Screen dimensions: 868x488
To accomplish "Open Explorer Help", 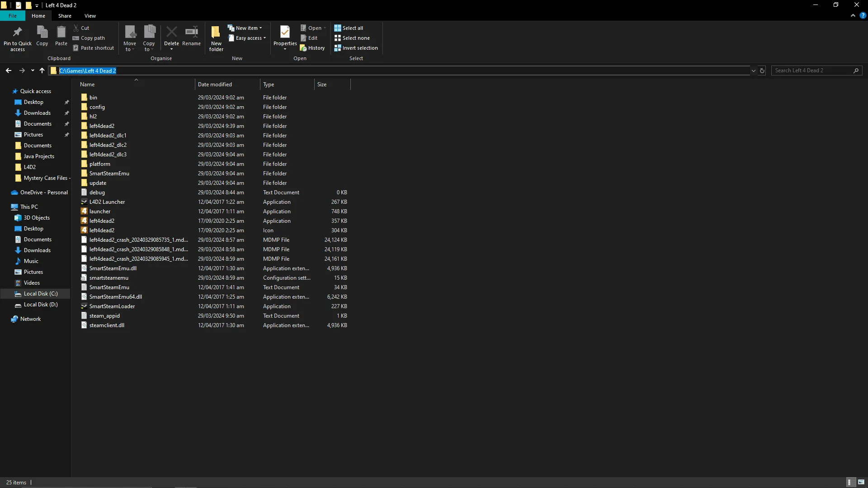I will tap(863, 15).
